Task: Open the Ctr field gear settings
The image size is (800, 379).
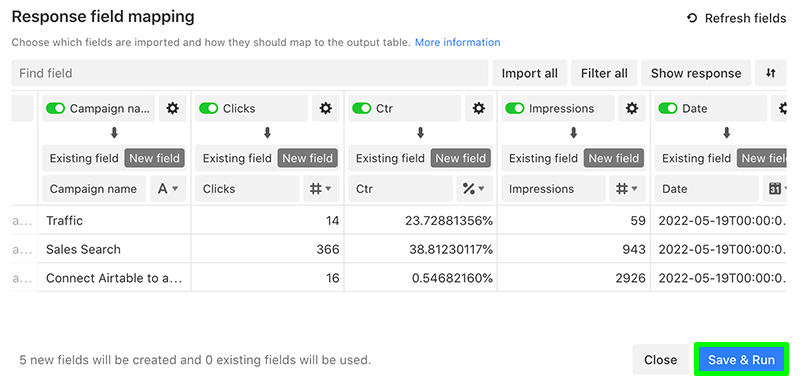Action: (x=479, y=108)
